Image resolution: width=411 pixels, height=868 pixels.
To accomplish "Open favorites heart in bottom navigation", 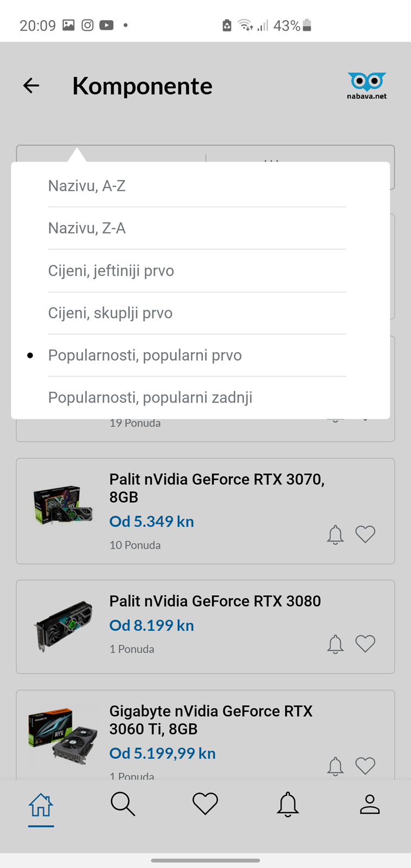I will pos(206,803).
